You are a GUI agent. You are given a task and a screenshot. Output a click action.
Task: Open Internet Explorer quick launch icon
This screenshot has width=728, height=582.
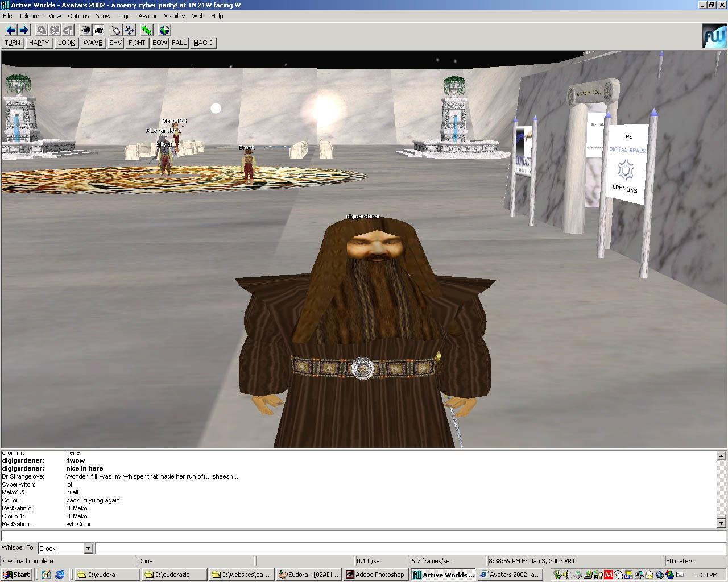pyautogui.click(x=60, y=575)
